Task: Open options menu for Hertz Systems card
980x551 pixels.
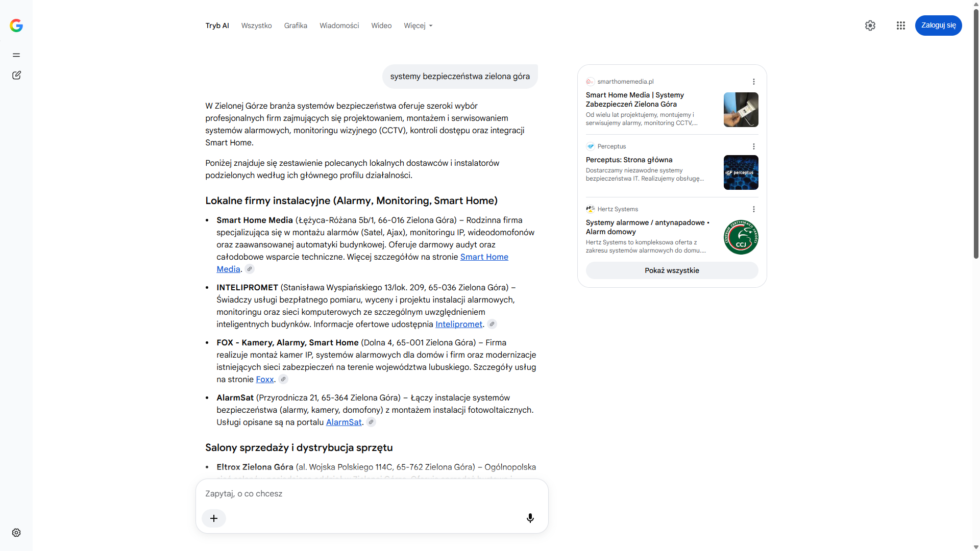Action: point(754,209)
